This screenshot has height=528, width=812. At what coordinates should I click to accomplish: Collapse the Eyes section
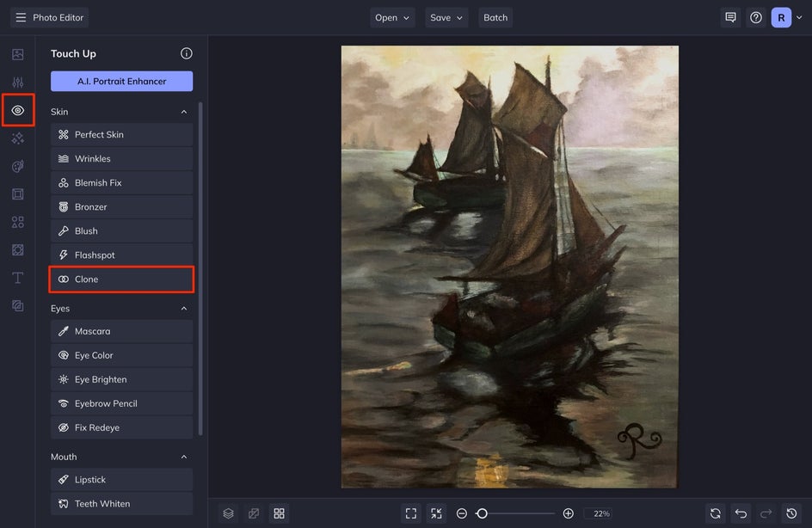point(184,309)
